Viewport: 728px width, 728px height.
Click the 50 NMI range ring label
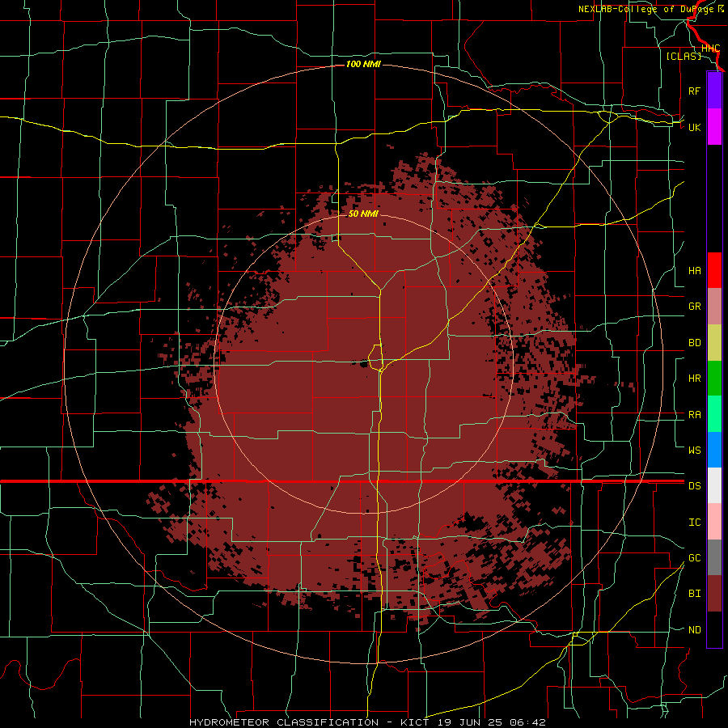pyautogui.click(x=363, y=214)
